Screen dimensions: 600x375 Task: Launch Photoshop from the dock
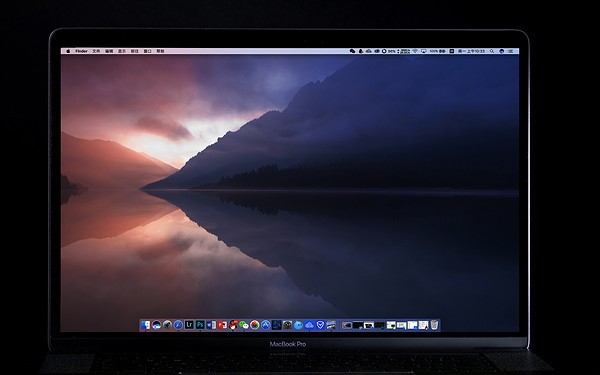tap(200, 325)
